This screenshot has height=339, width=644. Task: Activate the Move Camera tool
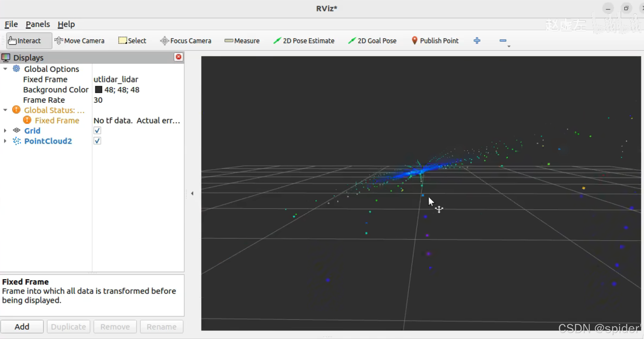point(80,41)
